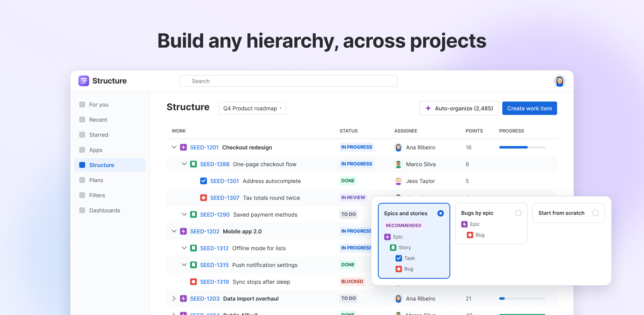Click the Checkout redesign progress bar
Image resolution: width=644 pixels, height=315 pixels.
click(x=522, y=147)
